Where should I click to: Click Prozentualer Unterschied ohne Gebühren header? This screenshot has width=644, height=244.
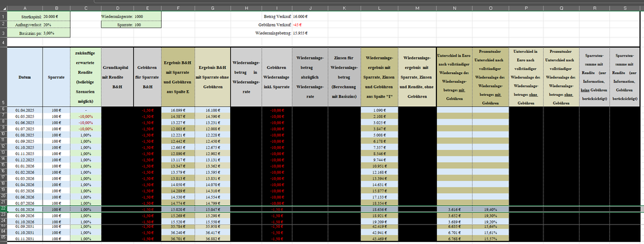point(561,77)
